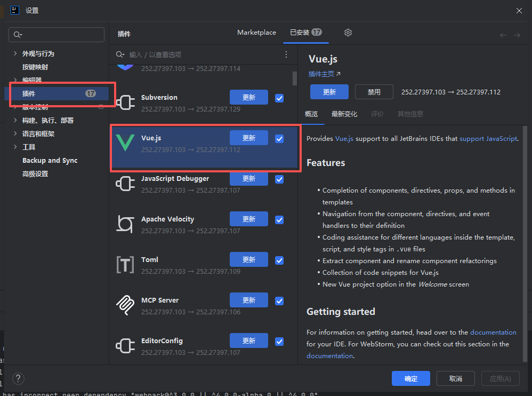This screenshot has height=396, width=532.
Task: Click the settings search magnifier icon
Action: pos(17,35)
